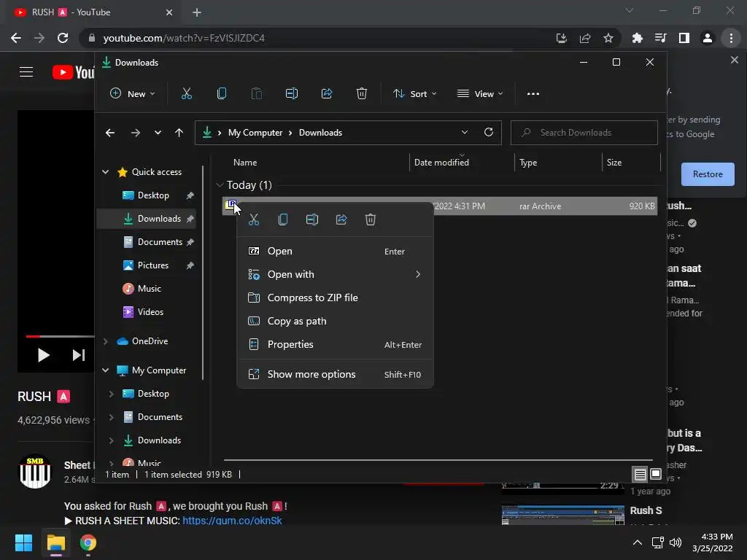Choose Show more options
The width and height of the screenshot is (747, 560).
[x=335, y=374]
